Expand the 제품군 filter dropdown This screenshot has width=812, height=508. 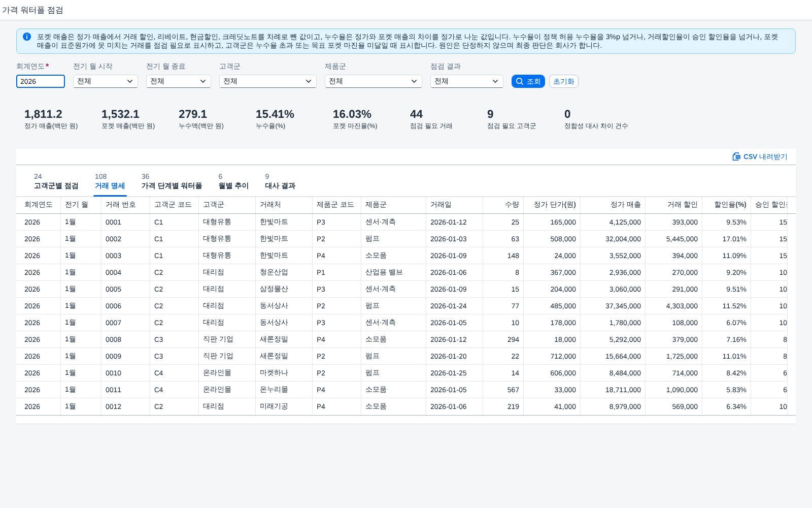[x=374, y=81]
